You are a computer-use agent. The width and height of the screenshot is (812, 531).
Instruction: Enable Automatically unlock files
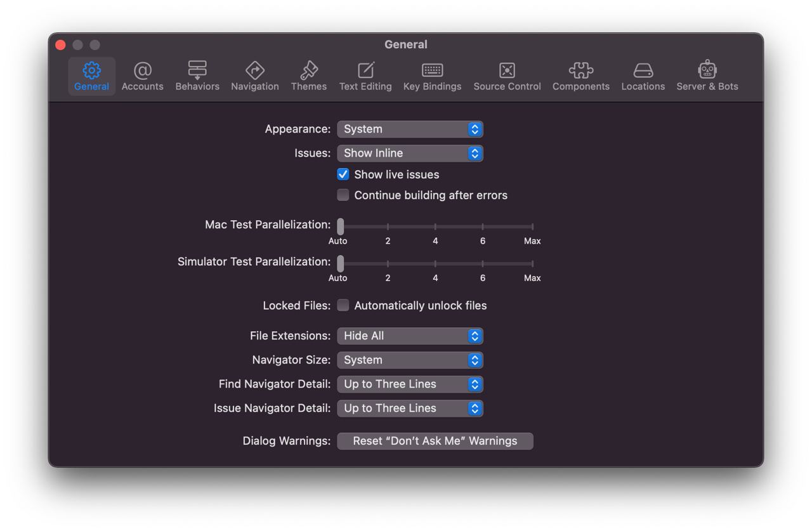pyautogui.click(x=343, y=305)
